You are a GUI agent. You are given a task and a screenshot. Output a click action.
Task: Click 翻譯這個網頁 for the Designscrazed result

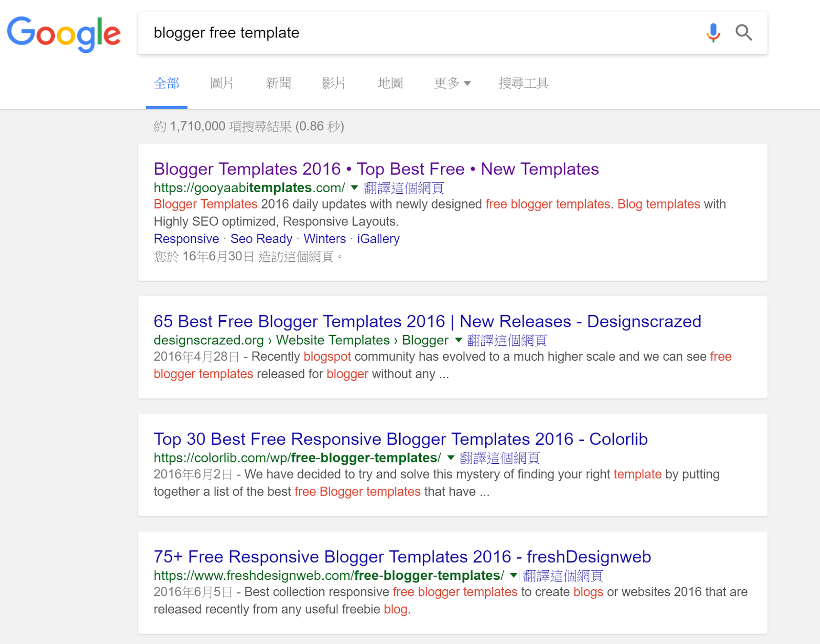pyautogui.click(x=507, y=340)
